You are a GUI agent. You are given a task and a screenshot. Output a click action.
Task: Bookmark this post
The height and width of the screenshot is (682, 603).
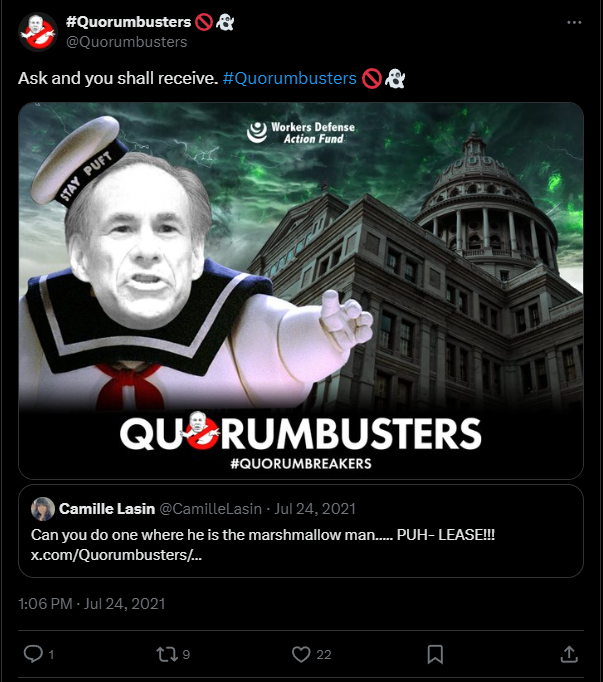point(435,654)
